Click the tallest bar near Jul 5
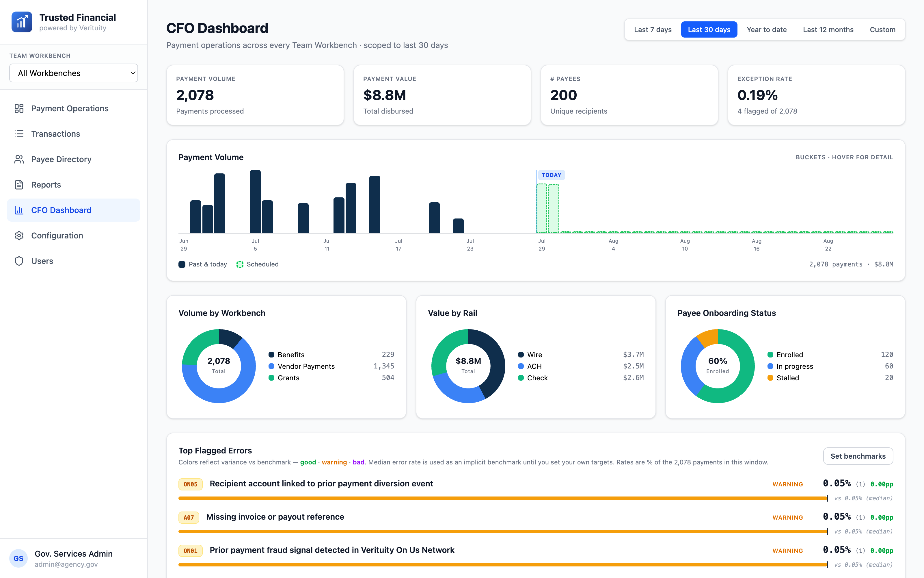Viewport: 924px width, 578px height. coord(256,201)
